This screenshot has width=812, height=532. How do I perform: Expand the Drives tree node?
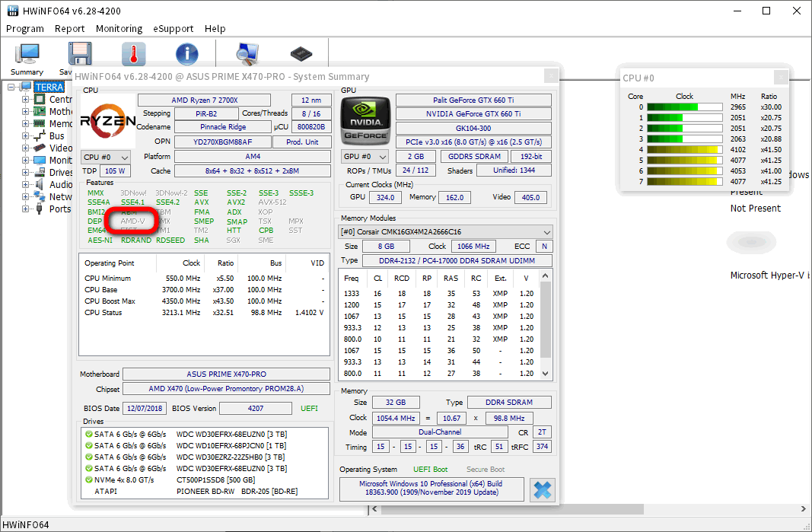point(25,172)
